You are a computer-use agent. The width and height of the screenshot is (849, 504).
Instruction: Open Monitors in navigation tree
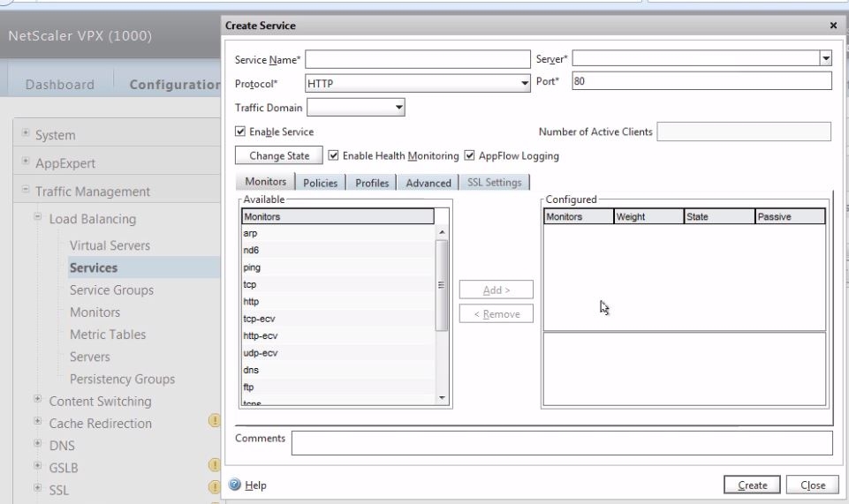(95, 312)
